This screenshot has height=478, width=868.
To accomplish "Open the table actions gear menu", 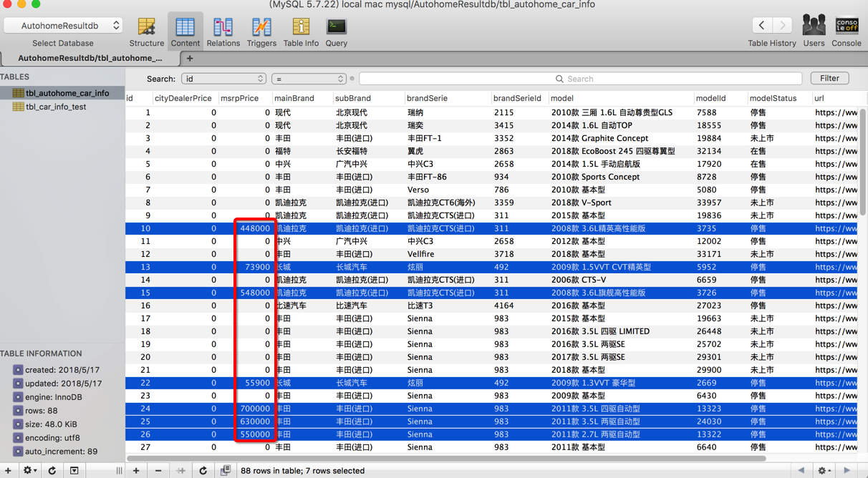I will (30, 470).
